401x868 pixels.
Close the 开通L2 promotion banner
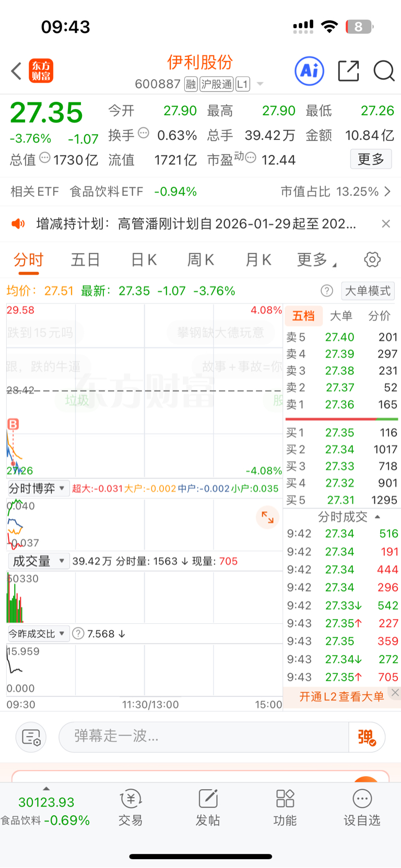click(x=395, y=693)
